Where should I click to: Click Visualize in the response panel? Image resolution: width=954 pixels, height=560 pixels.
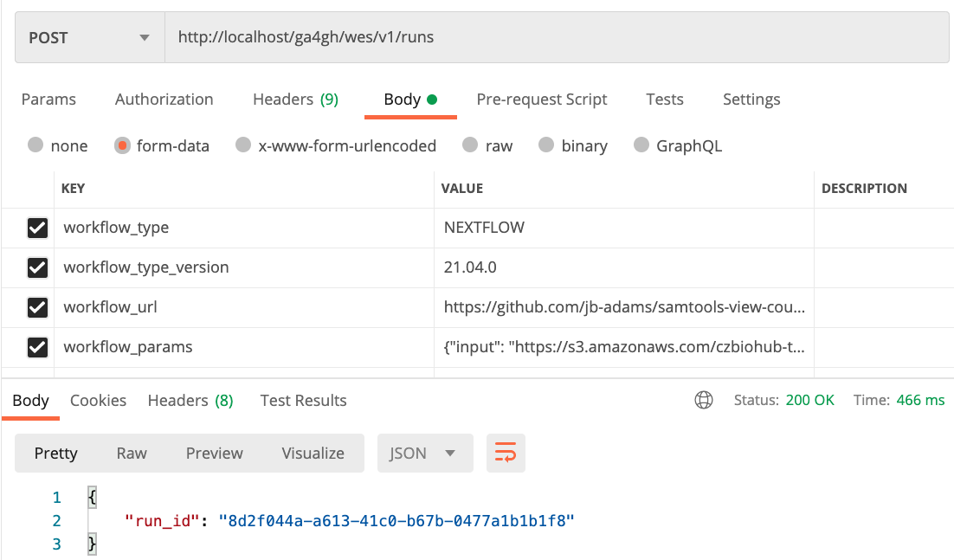coord(313,453)
